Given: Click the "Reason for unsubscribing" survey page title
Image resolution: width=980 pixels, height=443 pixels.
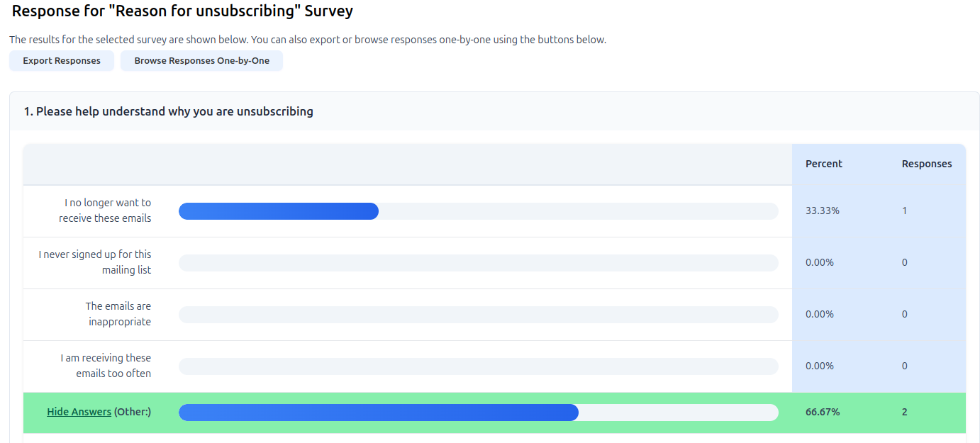Looking at the screenshot, I should pyautogui.click(x=182, y=11).
